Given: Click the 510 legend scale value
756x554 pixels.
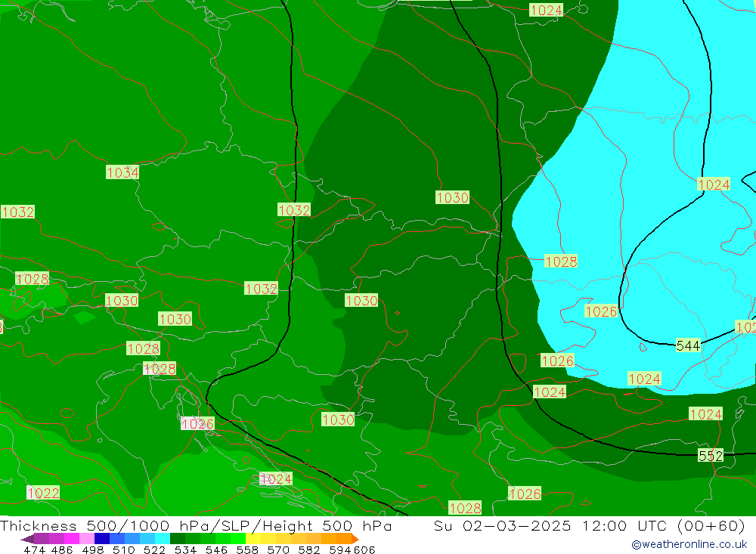Looking at the screenshot, I should pyautogui.click(x=123, y=549).
